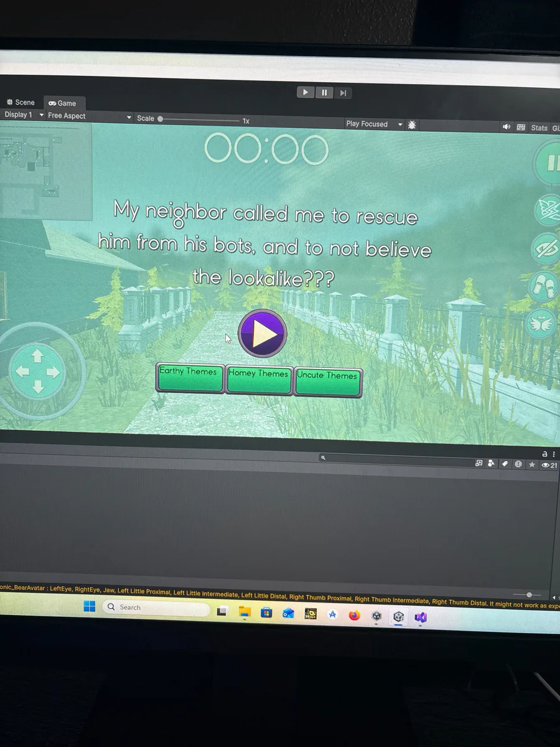Click the 00:00 timer display
This screenshot has height=747, width=560.
coord(266,149)
